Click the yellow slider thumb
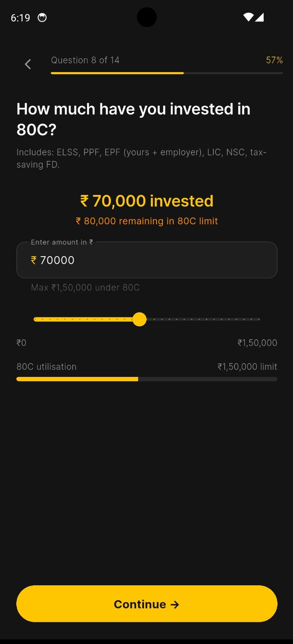This screenshot has height=644, width=293. point(139,319)
